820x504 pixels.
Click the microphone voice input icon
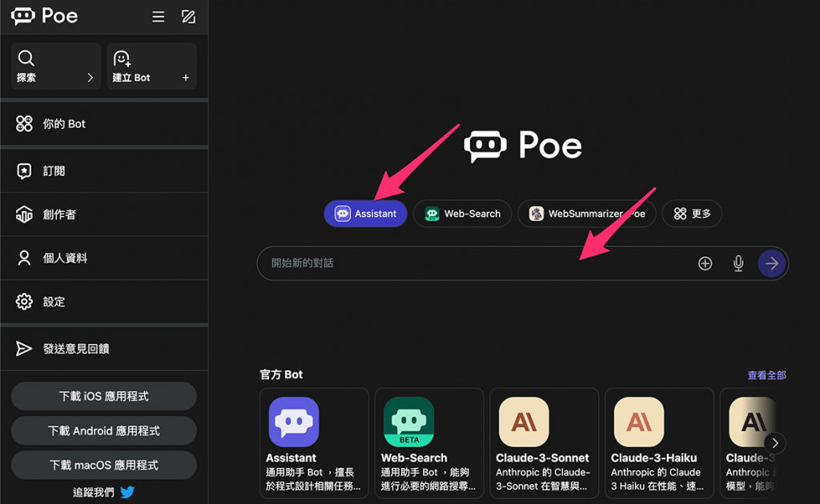[x=738, y=263]
